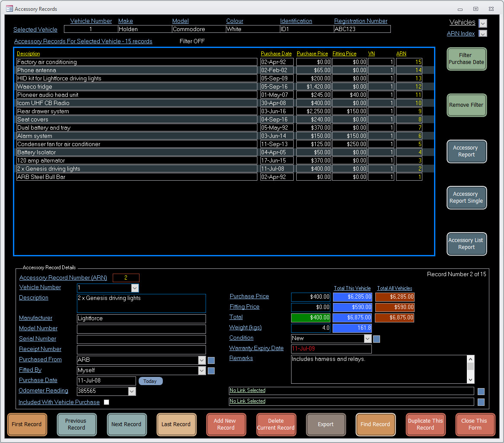
Task: Click the Accessory List Report button
Action: [x=466, y=244]
